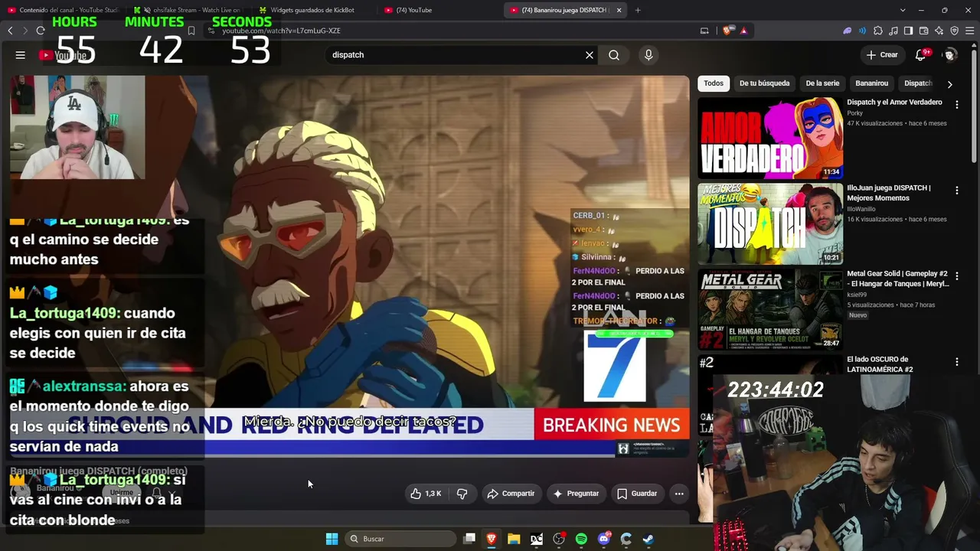Open Task View on the taskbar
The height and width of the screenshot is (551, 980).
coord(469,539)
